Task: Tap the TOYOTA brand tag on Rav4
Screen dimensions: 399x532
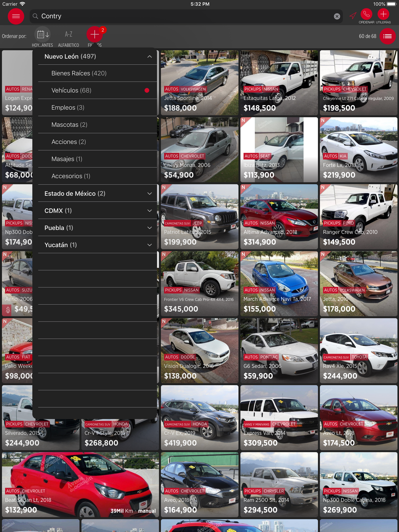Action: coord(359,357)
